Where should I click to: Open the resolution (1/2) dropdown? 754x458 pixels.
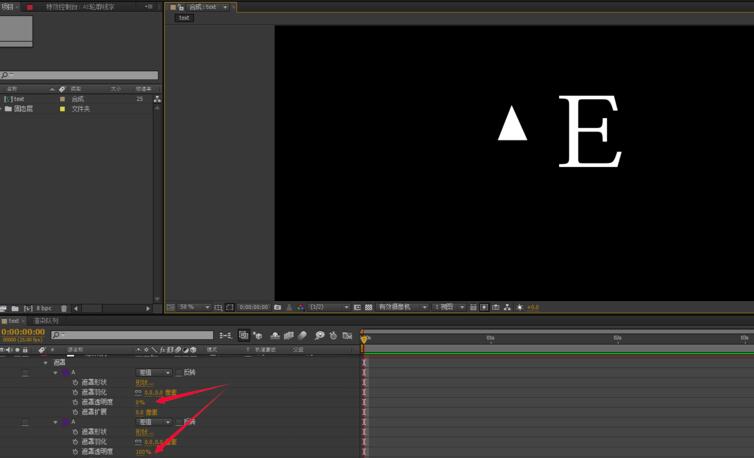tap(329, 307)
